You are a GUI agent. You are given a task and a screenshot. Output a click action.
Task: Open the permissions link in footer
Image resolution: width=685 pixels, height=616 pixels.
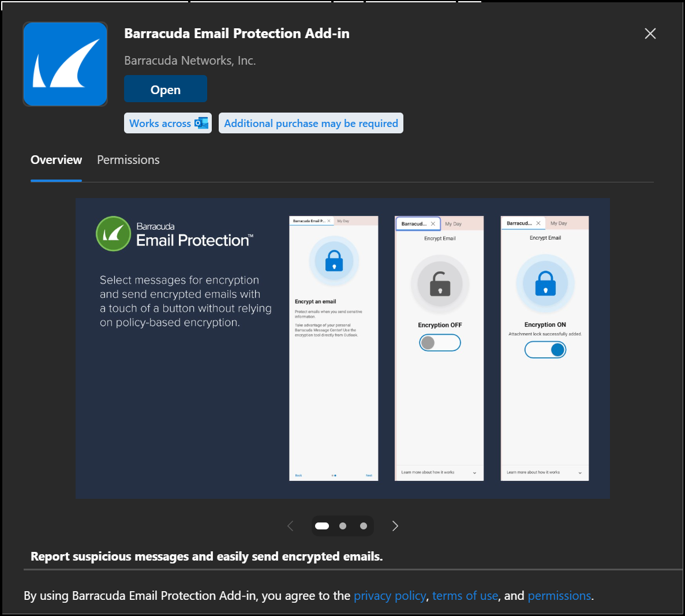click(559, 596)
